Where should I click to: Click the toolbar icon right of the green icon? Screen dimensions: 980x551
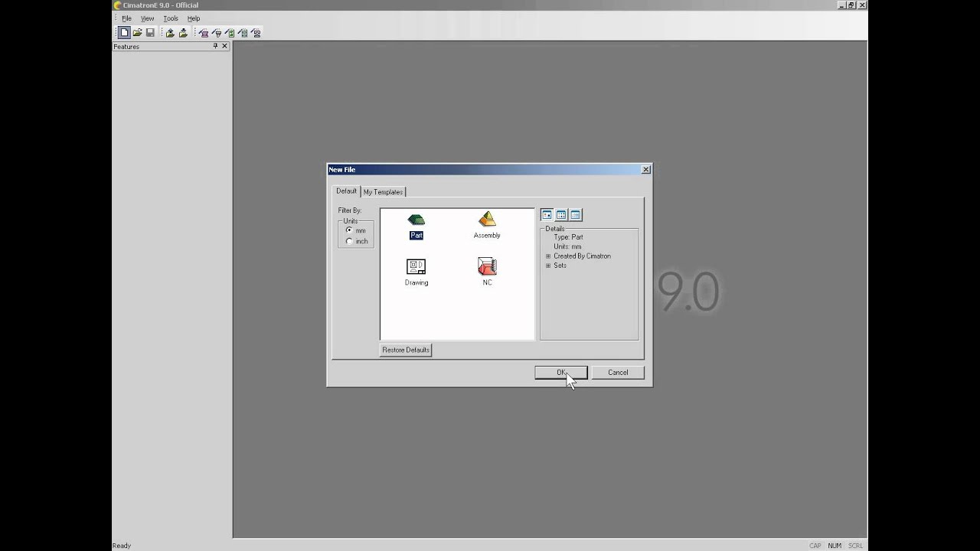click(x=243, y=33)
